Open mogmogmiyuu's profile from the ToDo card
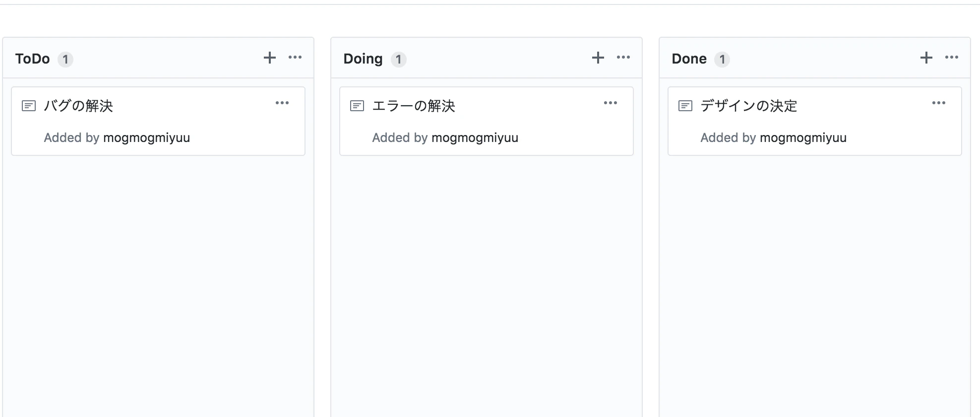The width and height of the screenshot is (980, 417). click(x=147, y=138)
